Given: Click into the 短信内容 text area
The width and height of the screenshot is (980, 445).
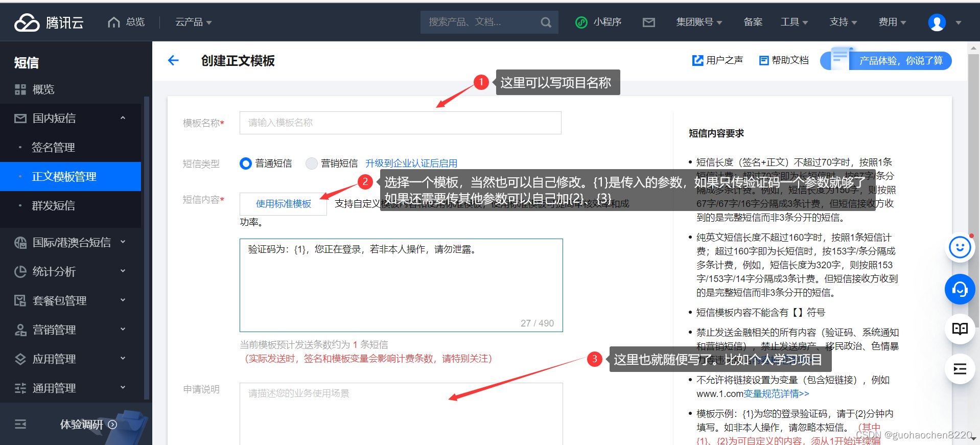Looking at the screenshot, I should (401, 285).
